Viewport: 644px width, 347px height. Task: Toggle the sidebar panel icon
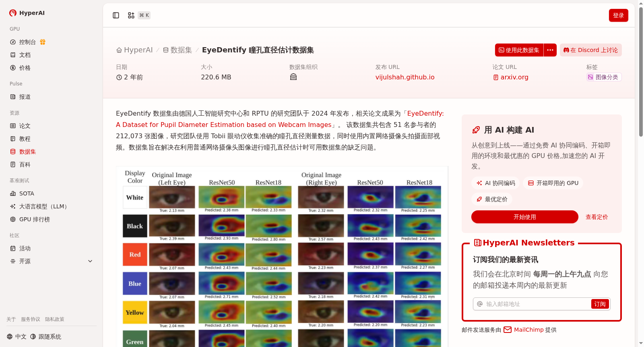(x=116, y=15)
